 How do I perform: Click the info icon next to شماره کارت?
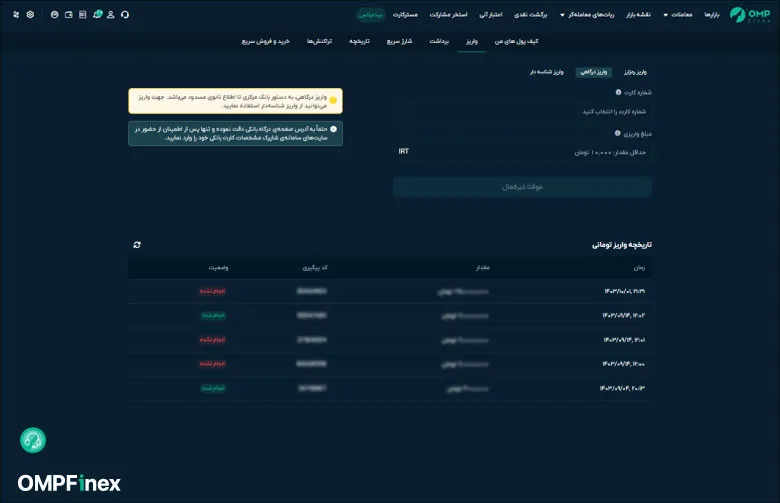point(618,92)
